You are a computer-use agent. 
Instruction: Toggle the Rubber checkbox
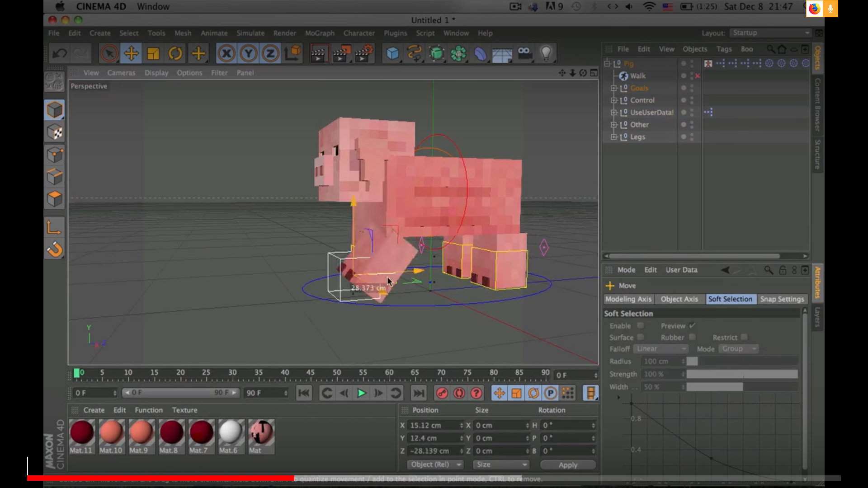tap(692, 338)
